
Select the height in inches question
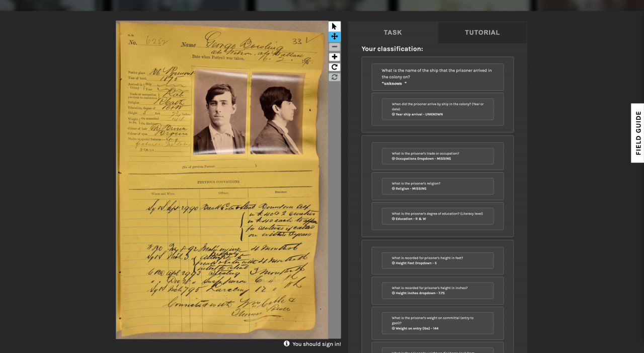tap(430, 288)
